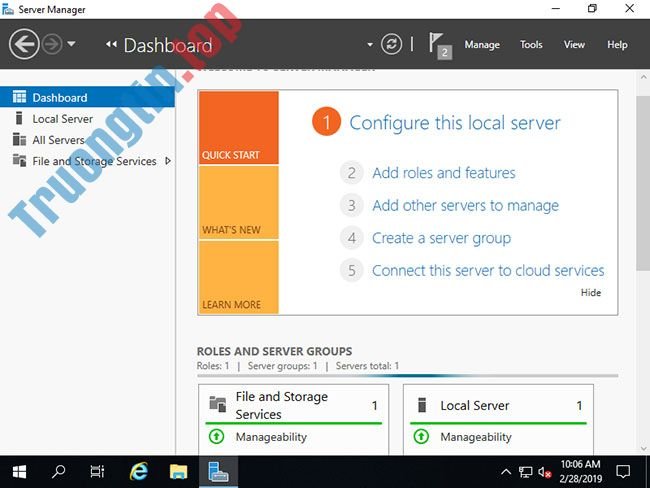650x488 pixels.
Task: Open the View menu
Action: click(x=574, y=45)
